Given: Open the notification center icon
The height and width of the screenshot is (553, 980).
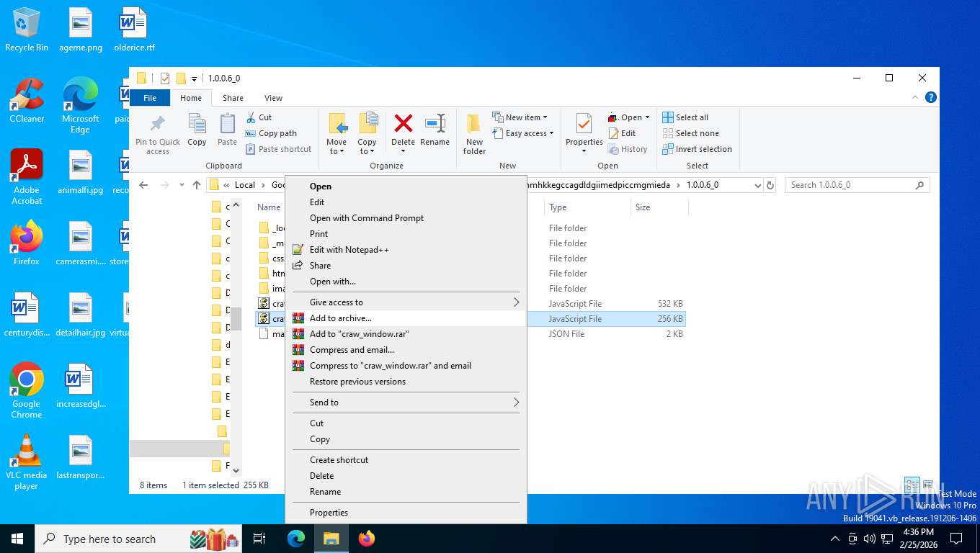Looking at the screenshot, I should pos(956,539).
